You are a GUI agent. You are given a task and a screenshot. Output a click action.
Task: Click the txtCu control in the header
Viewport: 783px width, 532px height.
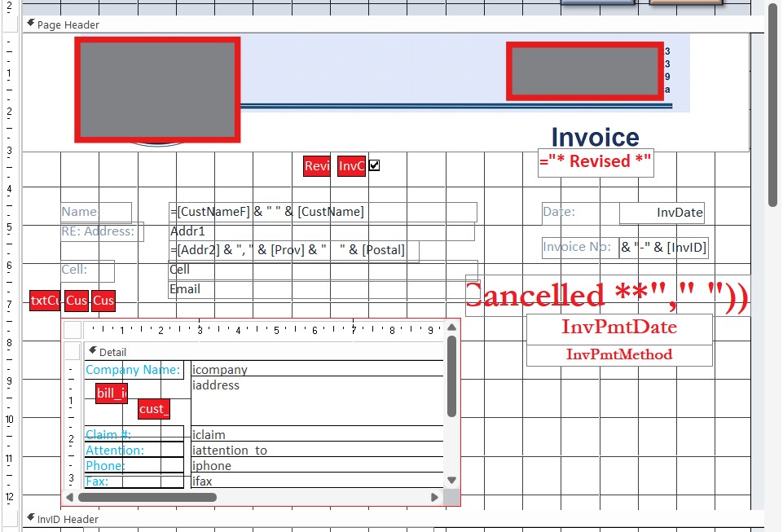(44, 301)
